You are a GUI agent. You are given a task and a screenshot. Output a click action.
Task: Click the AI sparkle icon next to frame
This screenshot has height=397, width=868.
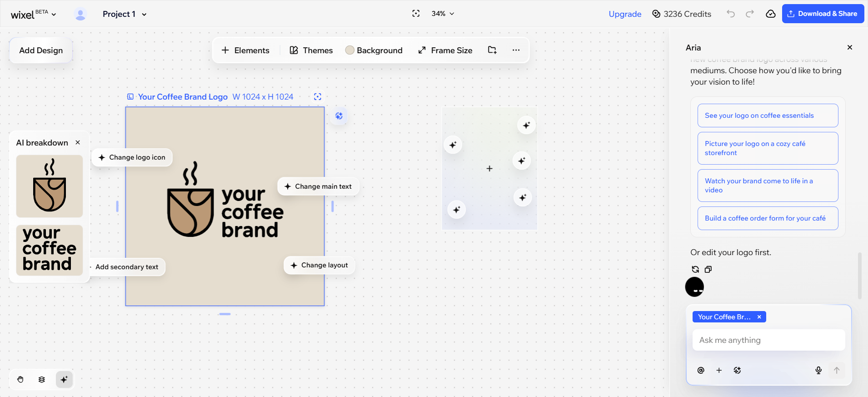point(339,116)
